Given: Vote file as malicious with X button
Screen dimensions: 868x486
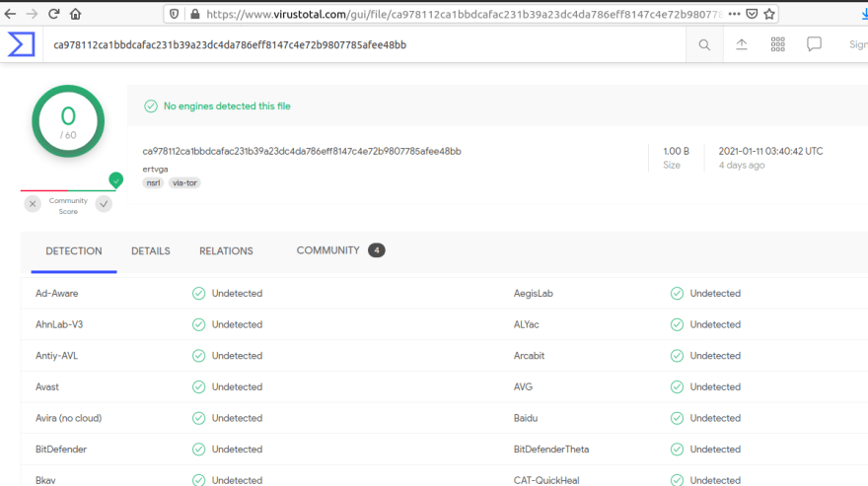Looking at the screenshot, I should click(33, 204).
